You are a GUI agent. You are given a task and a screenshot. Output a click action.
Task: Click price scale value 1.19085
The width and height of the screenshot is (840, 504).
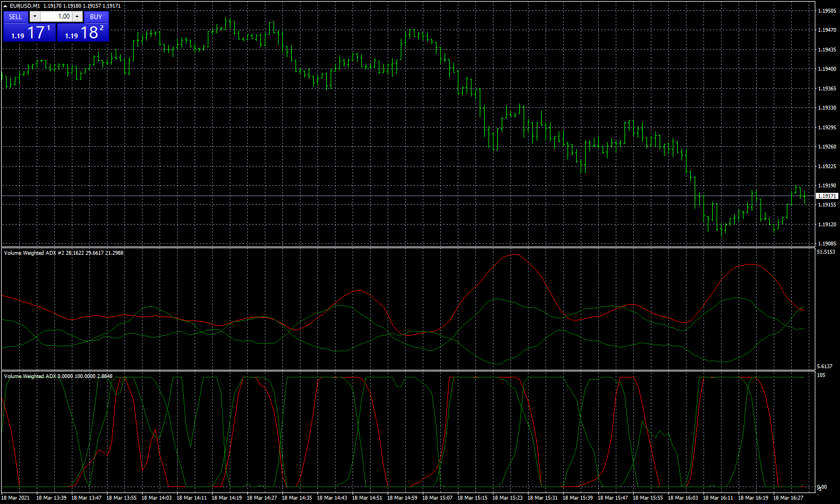[827, 244]
